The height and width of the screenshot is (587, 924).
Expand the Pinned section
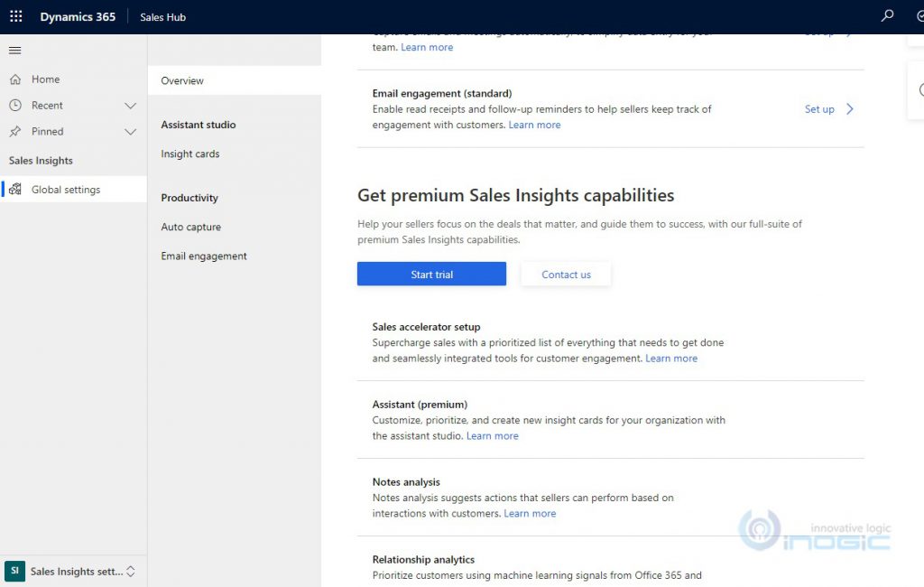pos(128,131)
